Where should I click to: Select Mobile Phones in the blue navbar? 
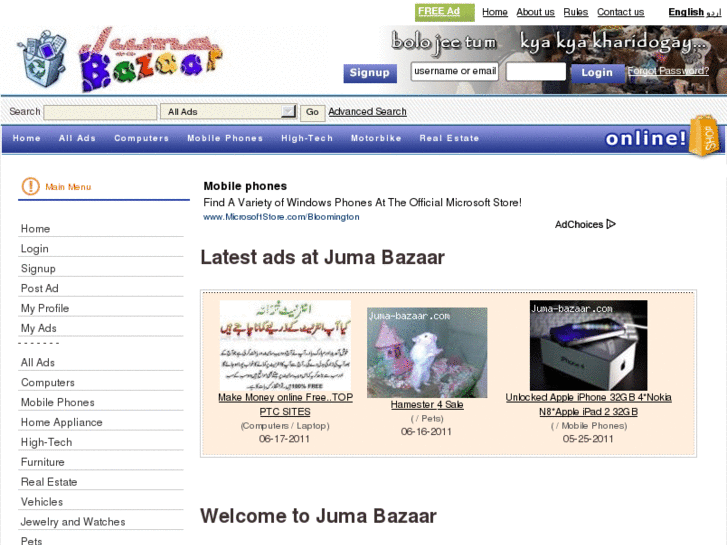(x=225, y=138)
